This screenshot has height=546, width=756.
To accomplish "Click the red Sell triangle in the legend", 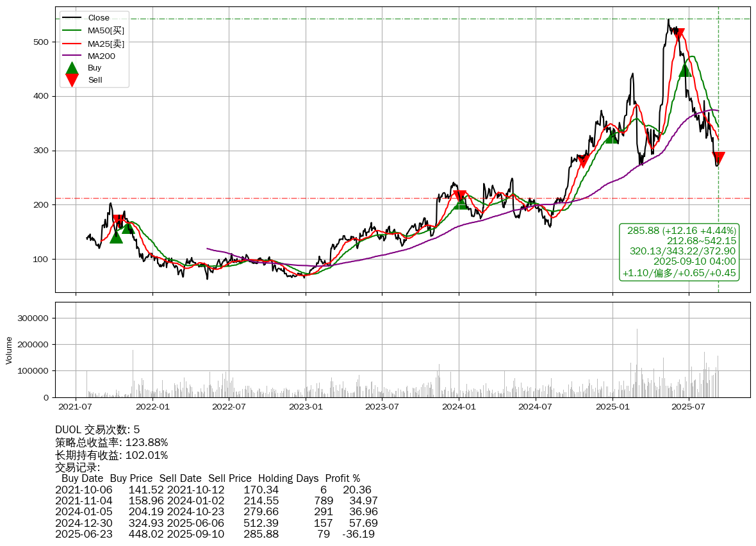I will click(72, 80).
